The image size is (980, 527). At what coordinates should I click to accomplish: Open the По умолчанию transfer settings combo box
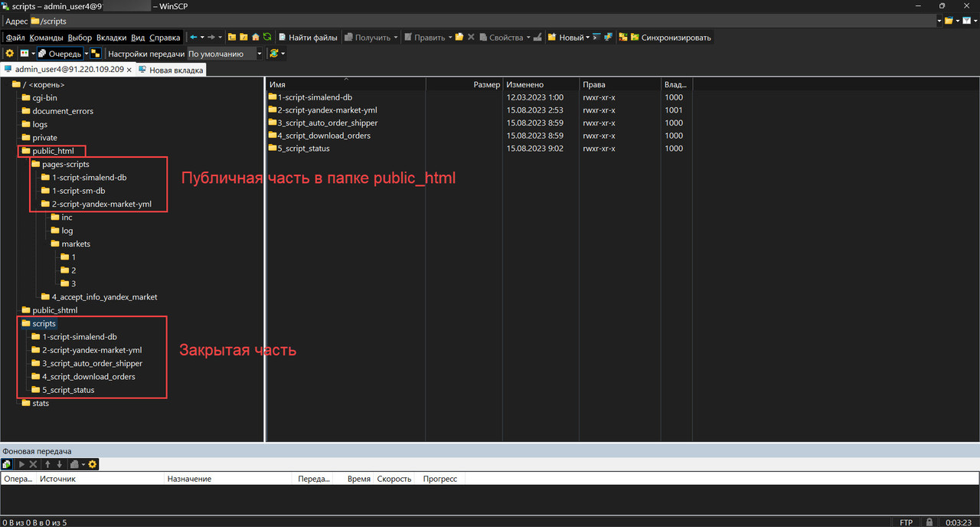tap(225, 54)
